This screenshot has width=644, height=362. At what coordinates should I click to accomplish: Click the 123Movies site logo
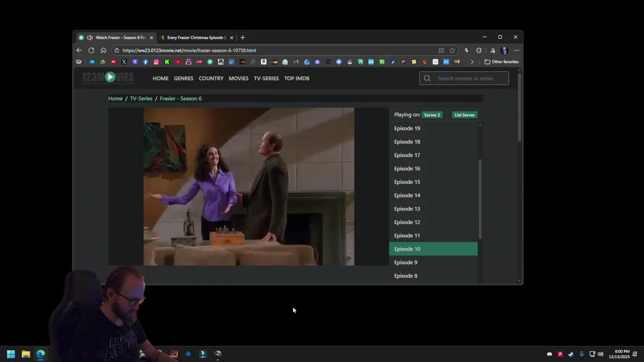pos(108,77)
